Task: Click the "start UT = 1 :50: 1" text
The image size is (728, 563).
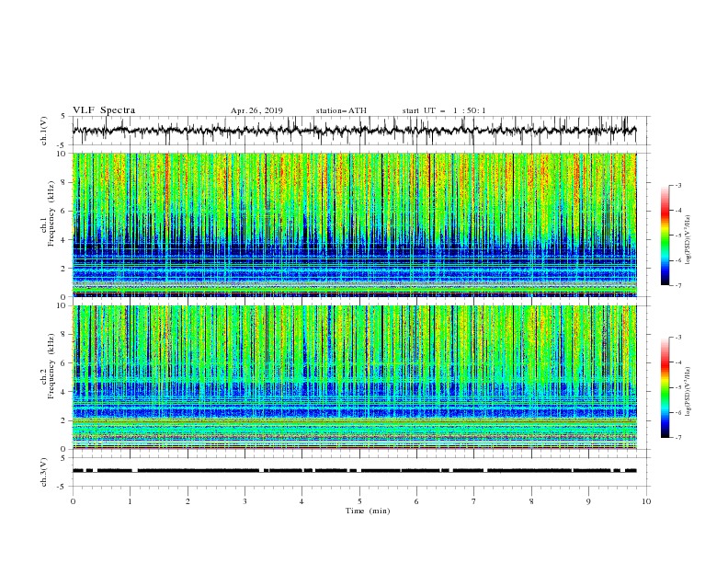Action: 444,110
